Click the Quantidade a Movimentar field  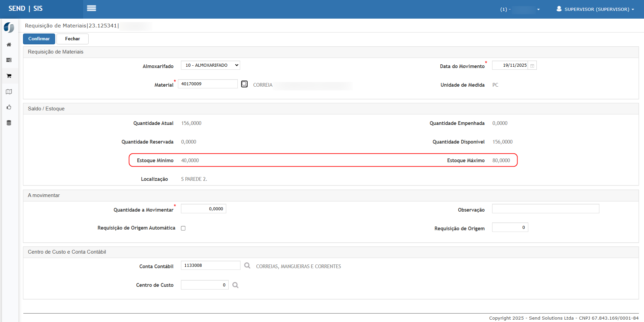203,209
